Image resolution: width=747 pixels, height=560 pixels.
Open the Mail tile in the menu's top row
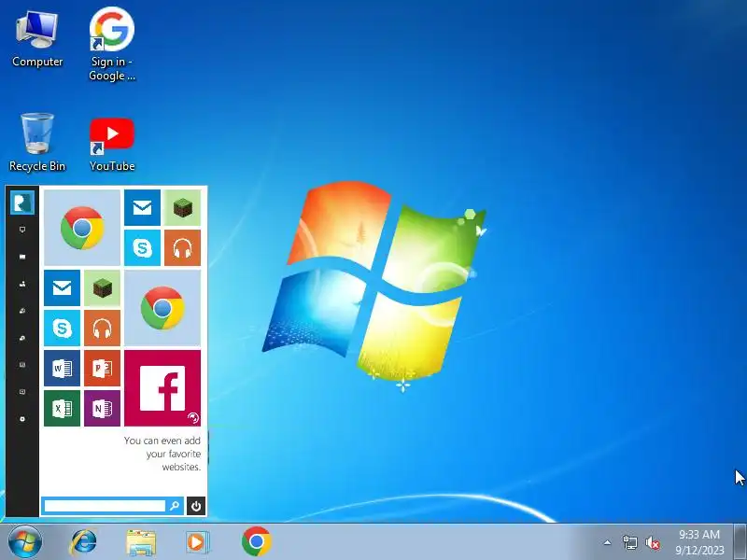click(x=143, y=207)
